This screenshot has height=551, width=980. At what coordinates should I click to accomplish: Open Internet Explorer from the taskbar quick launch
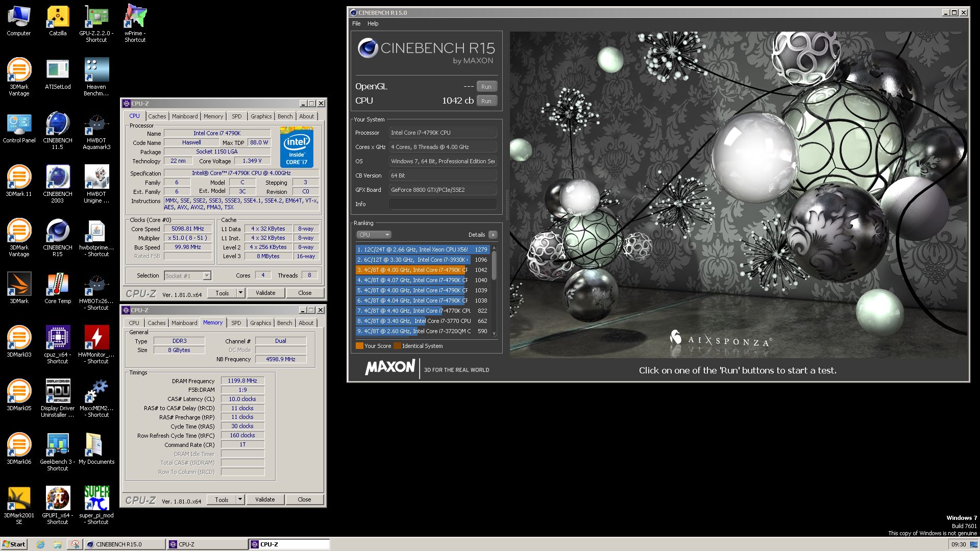point(40,544)
